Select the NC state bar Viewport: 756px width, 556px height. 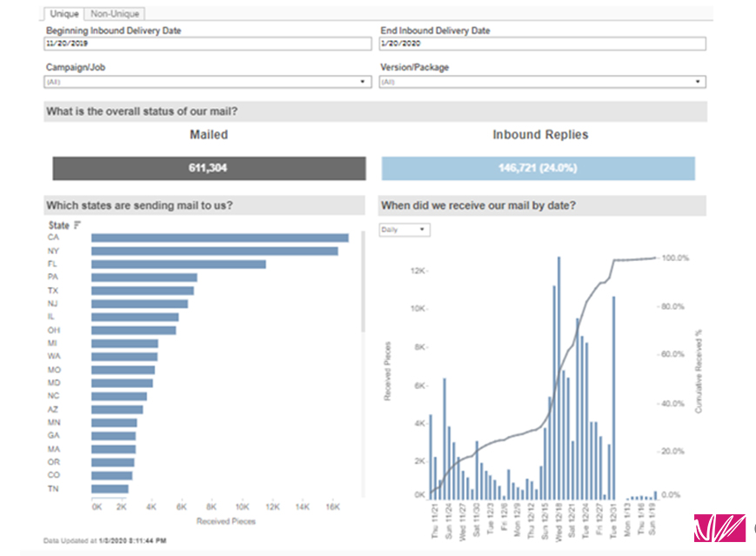(x=119, y=396)
